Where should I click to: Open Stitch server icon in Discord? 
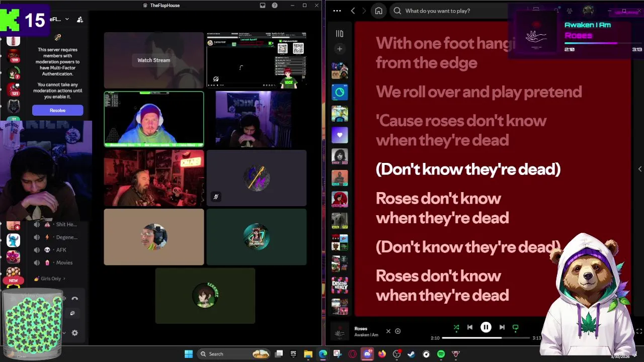pos(14,241)
